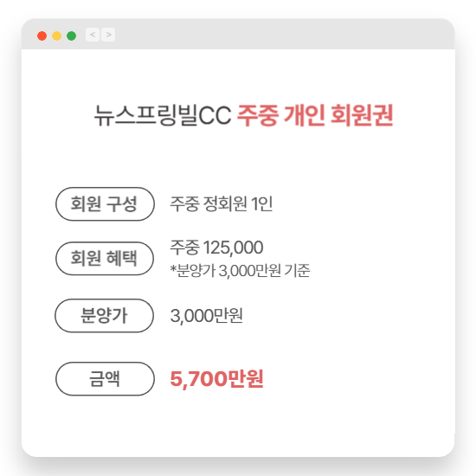Click the 3,000만원 value beside 분양가

pyautogui.click(x=207, y=316)
